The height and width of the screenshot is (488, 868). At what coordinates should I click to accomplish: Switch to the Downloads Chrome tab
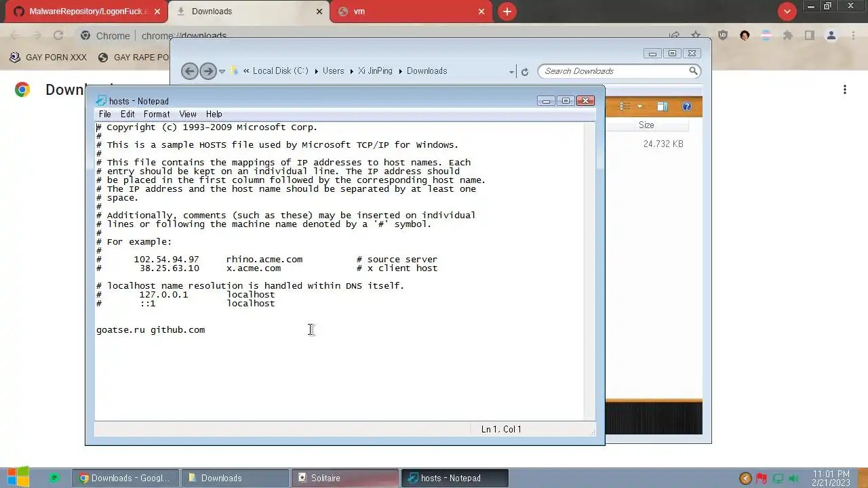tap(248, 12)
